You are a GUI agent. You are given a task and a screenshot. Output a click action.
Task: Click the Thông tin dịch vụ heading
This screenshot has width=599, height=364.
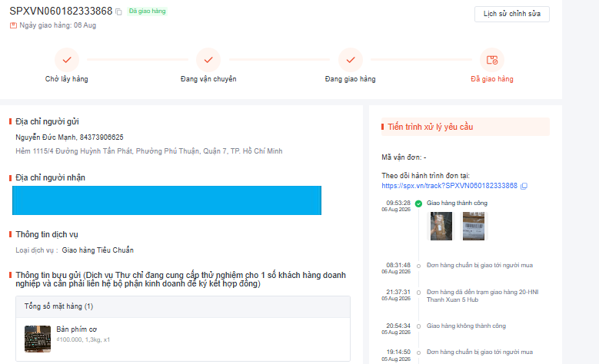47,235
